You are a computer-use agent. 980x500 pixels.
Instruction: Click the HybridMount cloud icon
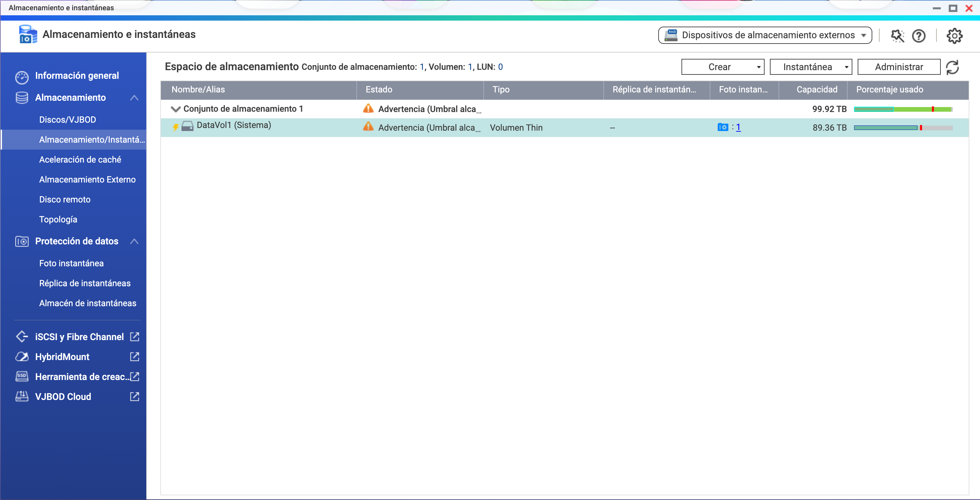(x=22, y=357)
